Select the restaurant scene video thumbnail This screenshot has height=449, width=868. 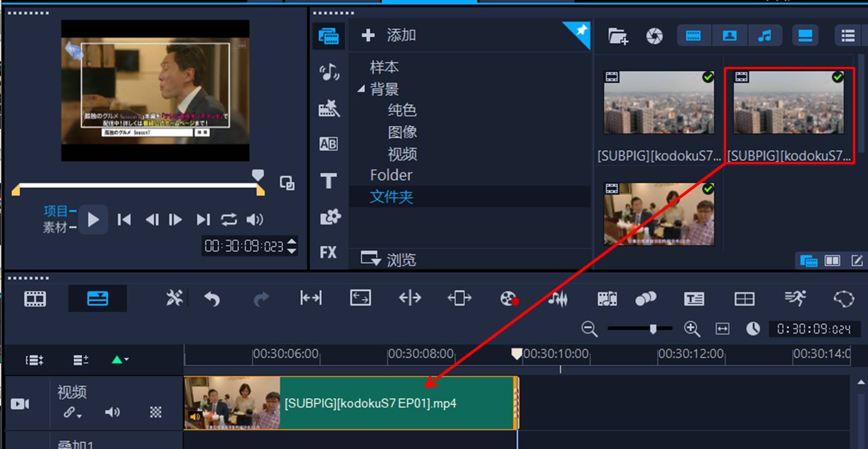click(x=659, y=214)
